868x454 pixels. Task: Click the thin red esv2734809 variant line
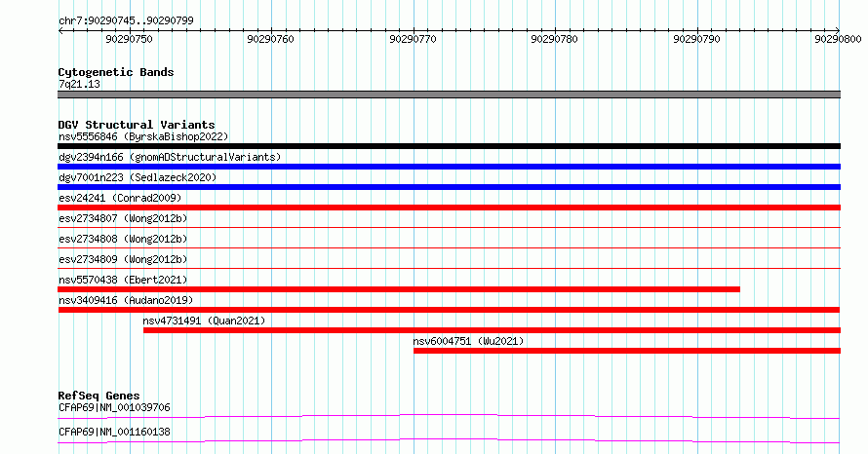(449, 268)
